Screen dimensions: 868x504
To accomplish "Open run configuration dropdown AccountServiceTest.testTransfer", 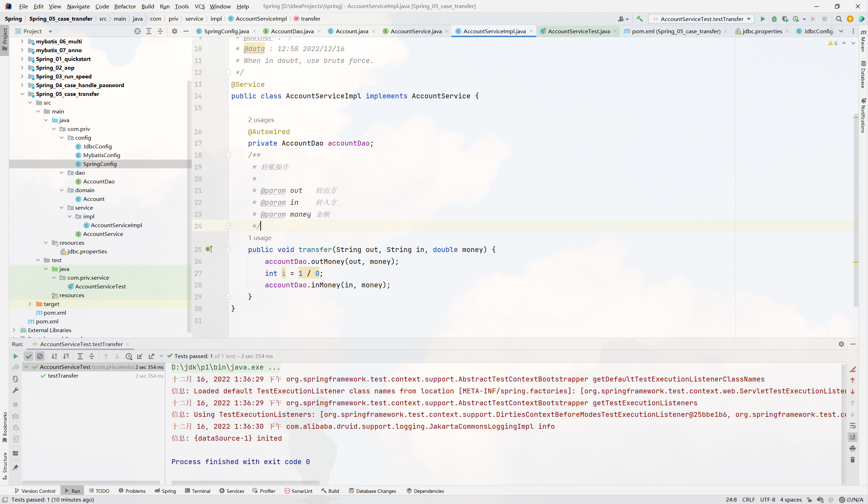I will tap(701, 19).
